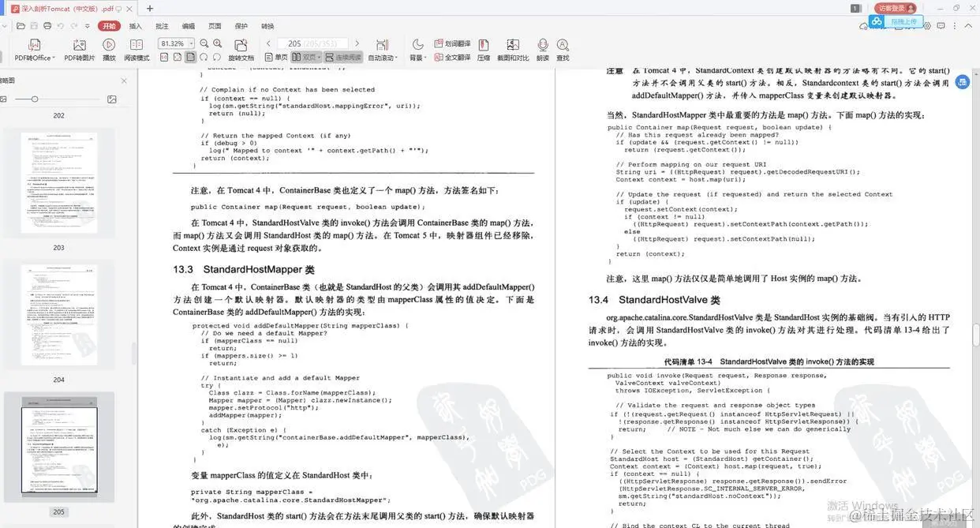Click the thumbnail size slider handle
Viewport: 980px width, 528px height.
pos(33,99)
